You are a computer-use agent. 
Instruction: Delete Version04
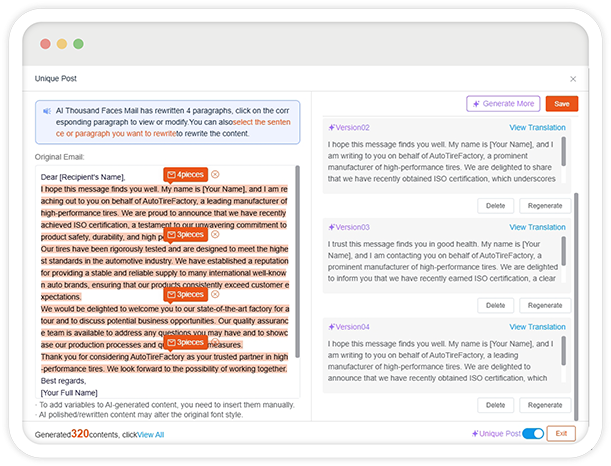coord(495,405)
